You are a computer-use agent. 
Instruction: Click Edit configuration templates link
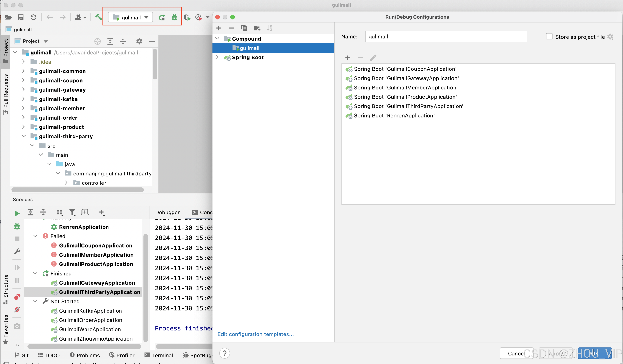(x=255, y=334)
